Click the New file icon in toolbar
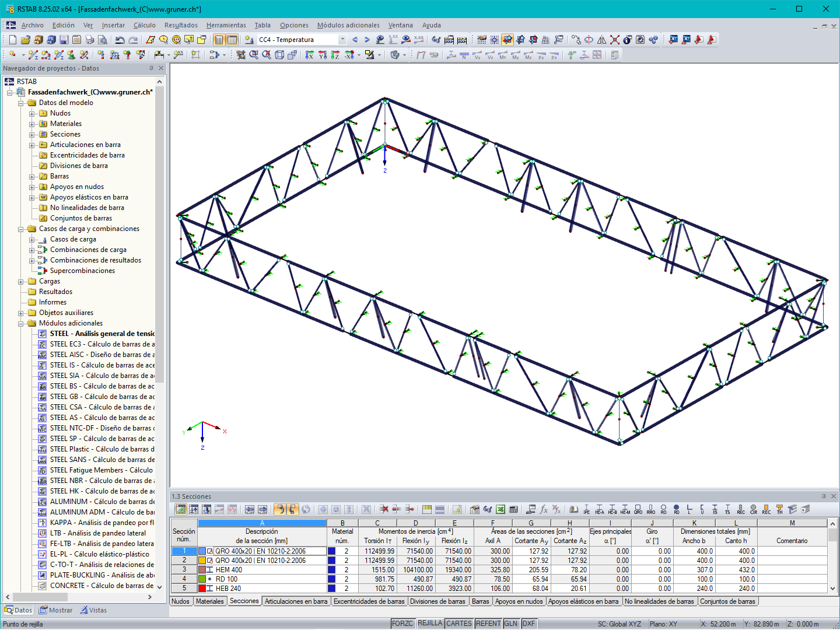This screenshot has width=840, height=630. point(13,40)
